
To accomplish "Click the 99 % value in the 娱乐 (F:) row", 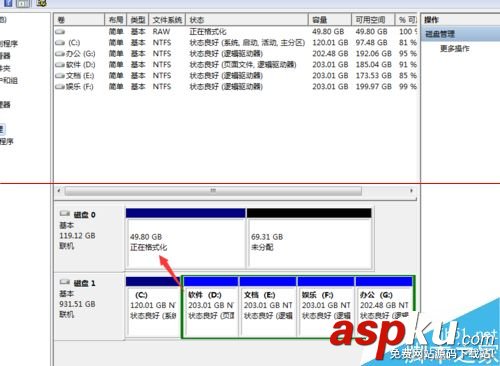I will [408, 87].
